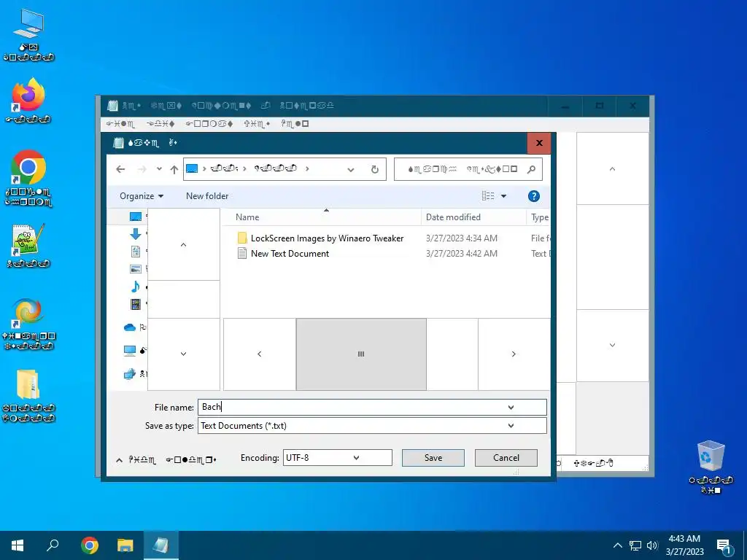Select the Downloads arrow icon in navigation pane
This screenshot has height=560, width=747.
[x=135, y=234]
